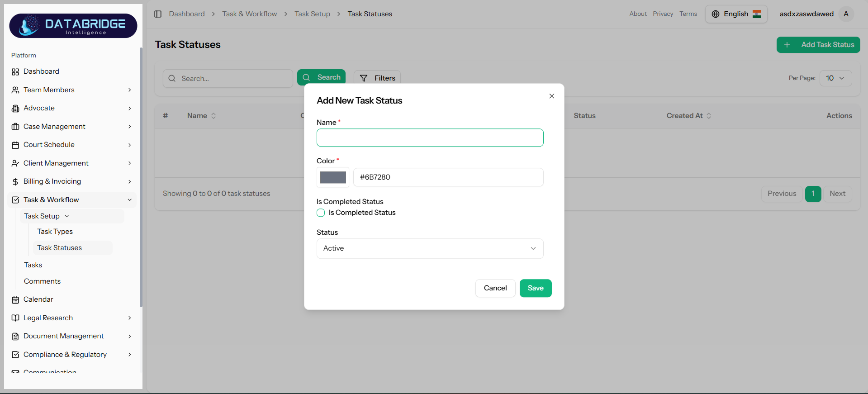Click the Document Management file icon
This screenshot has height=394, width=868.
15,336
